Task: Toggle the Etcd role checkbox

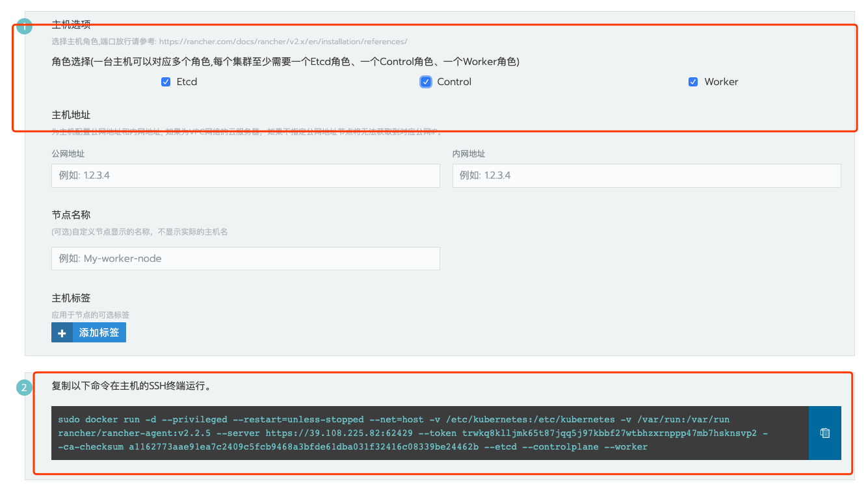Action: tap(166, 82)
